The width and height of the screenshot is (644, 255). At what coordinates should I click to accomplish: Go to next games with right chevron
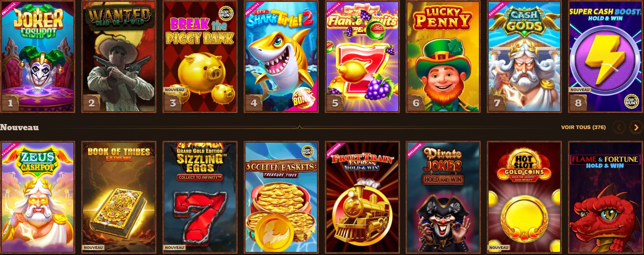pyautogui.click(x=636, y=127)
